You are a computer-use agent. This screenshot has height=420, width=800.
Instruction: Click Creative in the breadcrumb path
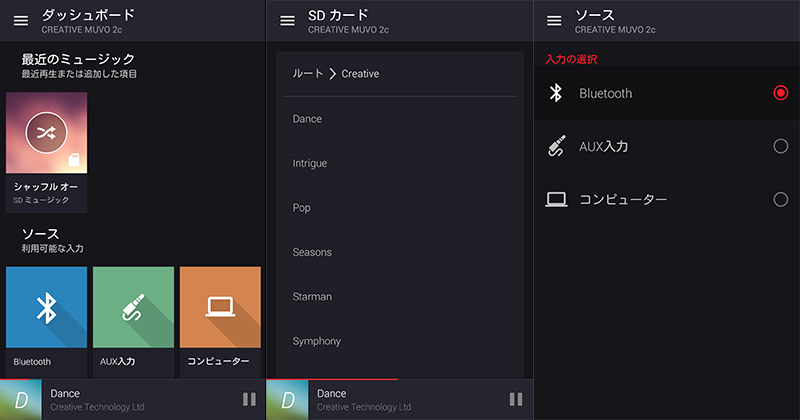[360, 74]
